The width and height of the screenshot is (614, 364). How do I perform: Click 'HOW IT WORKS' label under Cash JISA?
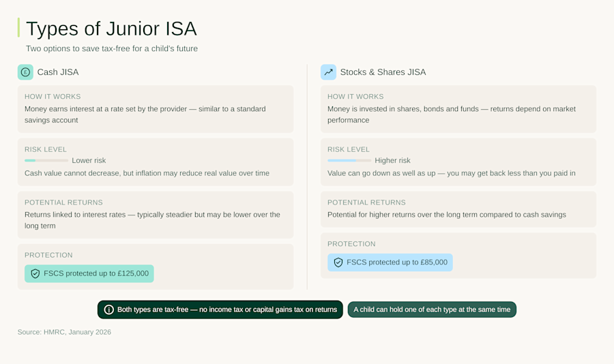[53, 97]
